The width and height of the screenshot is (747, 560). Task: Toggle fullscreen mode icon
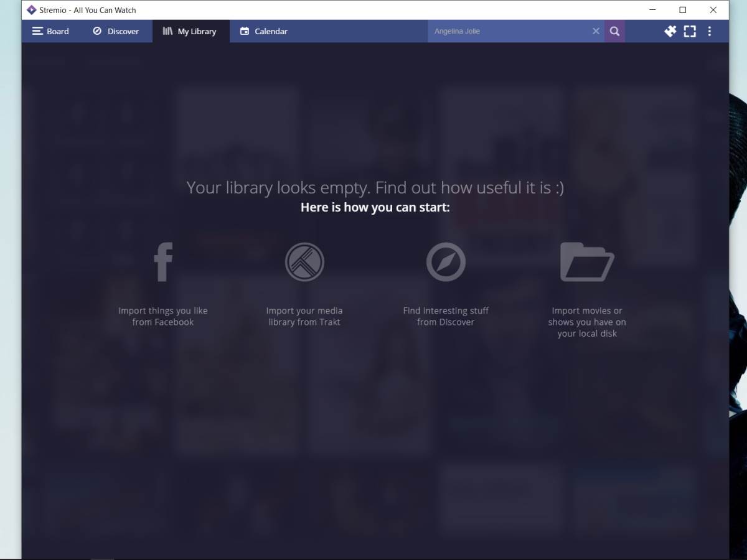coord(690,31)
